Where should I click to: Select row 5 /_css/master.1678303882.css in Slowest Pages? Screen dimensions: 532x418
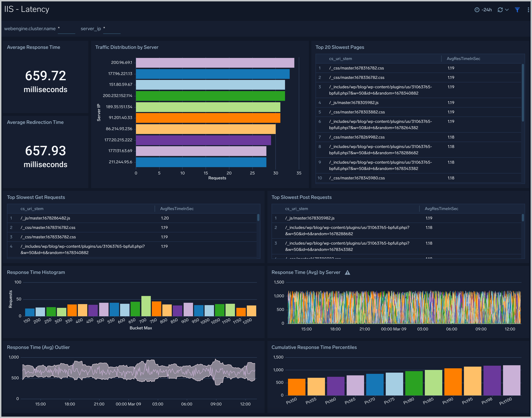418,112
